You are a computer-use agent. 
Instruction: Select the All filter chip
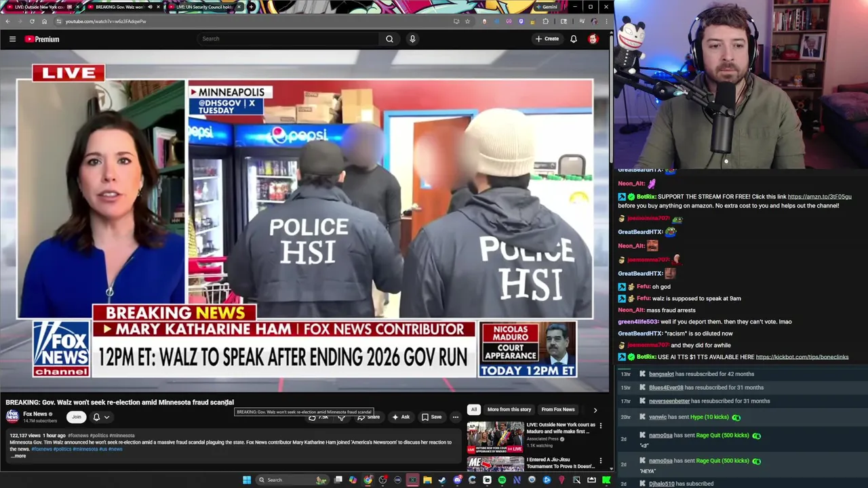pos(474,409)
